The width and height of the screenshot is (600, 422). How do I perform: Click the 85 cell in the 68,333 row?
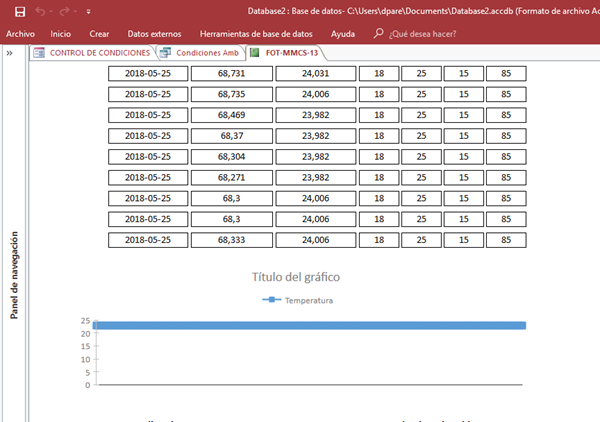click(x=506, y=240)
